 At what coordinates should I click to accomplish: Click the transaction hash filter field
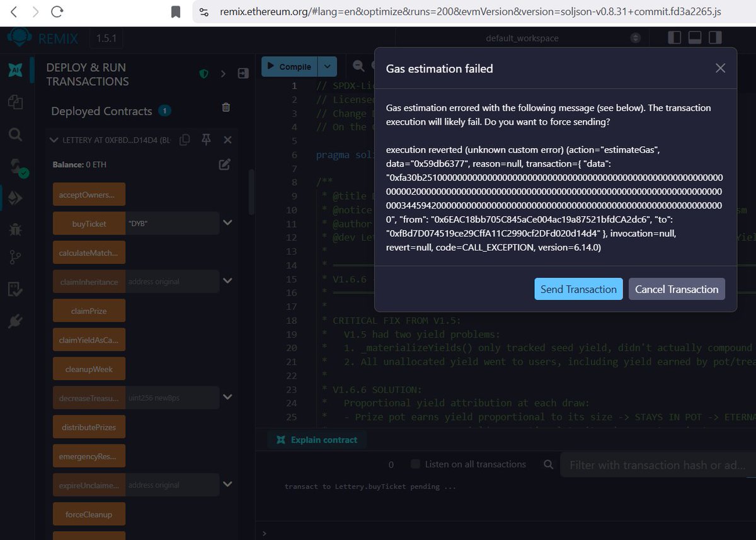point(655,464)
